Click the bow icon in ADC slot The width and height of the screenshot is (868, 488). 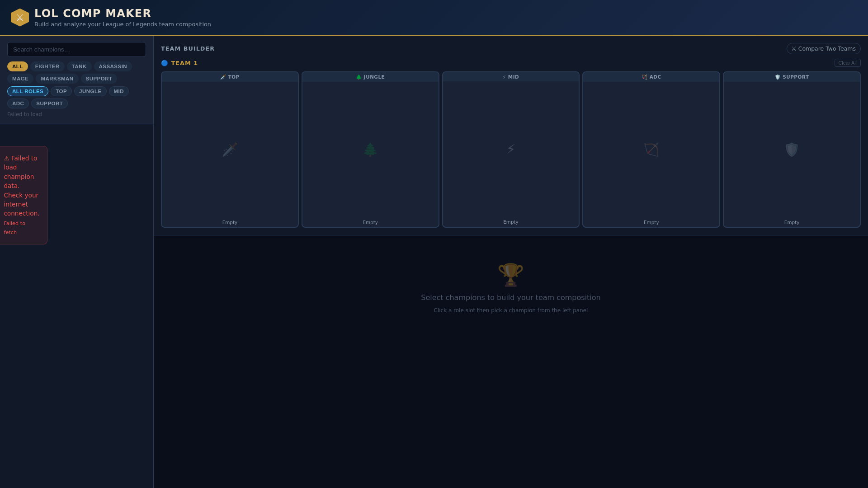click(651, 150)
